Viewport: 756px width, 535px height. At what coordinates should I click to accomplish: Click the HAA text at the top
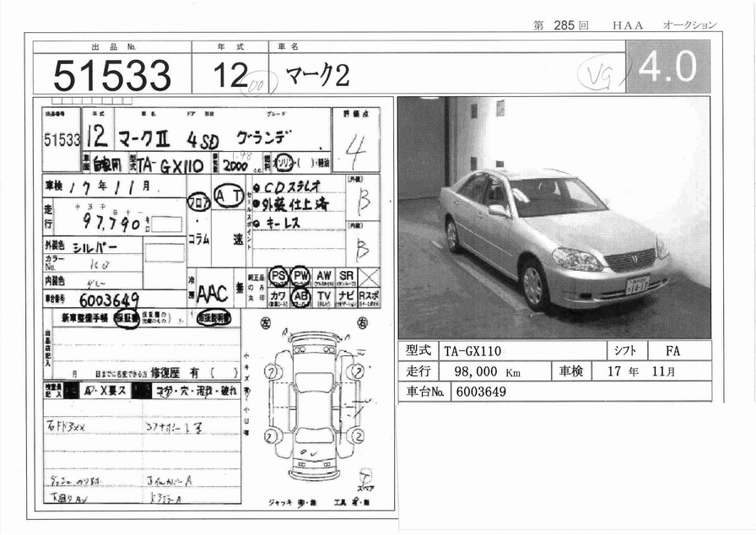click(628, 25)
